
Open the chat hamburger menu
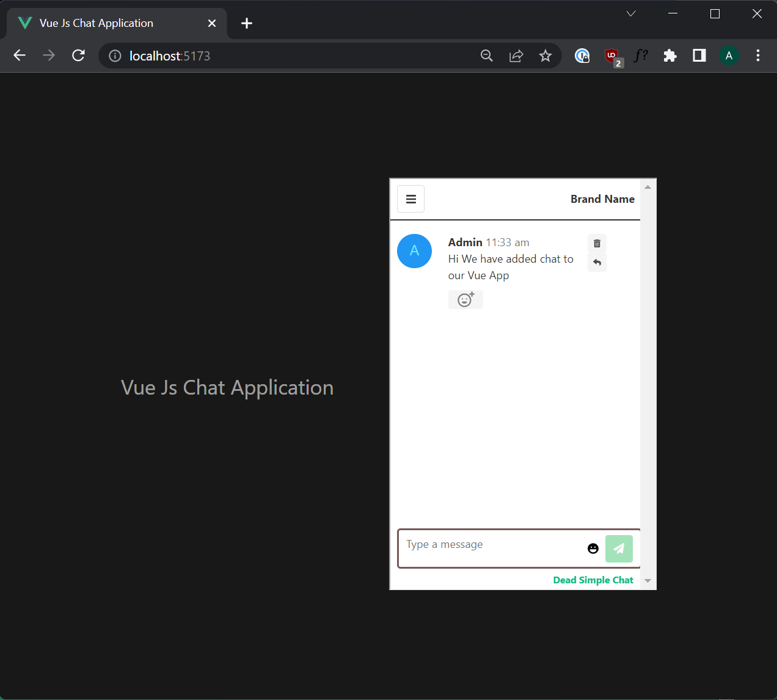pyautogui.click(x=410, y=199)
